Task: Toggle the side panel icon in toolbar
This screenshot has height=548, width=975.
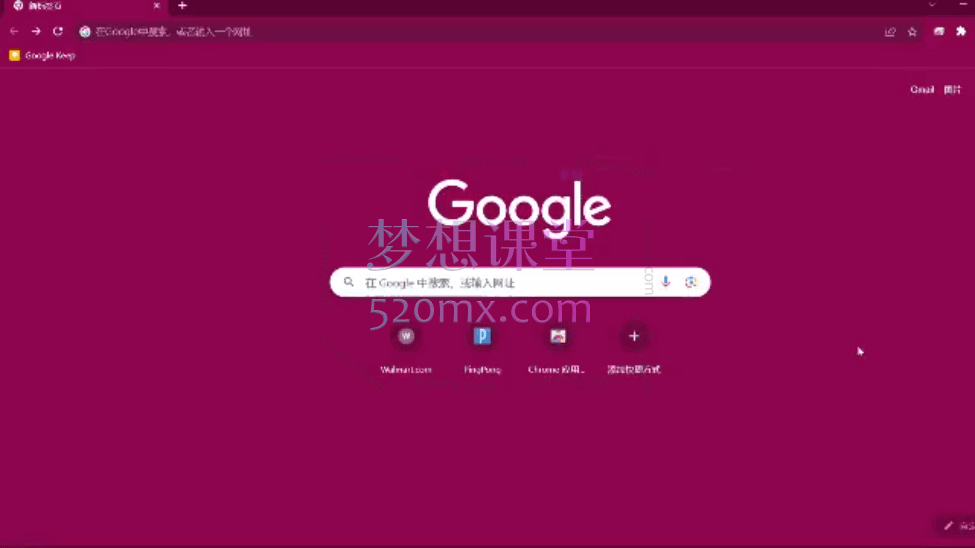Action: [x=939, y=32]
